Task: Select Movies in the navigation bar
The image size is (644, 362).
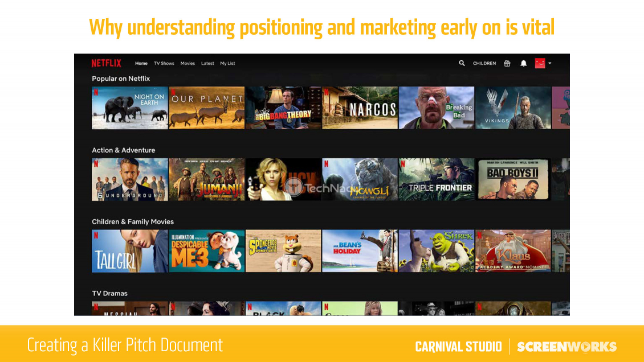Action: pyautogui.click(x=188, y=63)
